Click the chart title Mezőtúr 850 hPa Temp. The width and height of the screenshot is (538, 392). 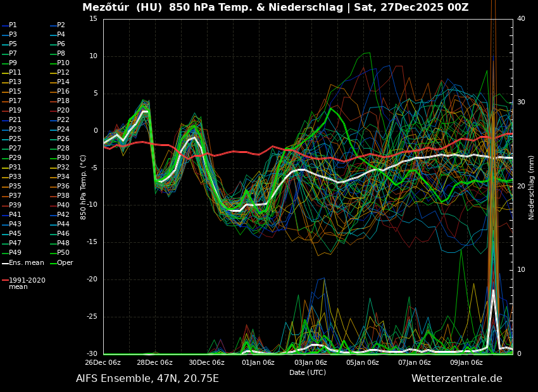[275, 8]
